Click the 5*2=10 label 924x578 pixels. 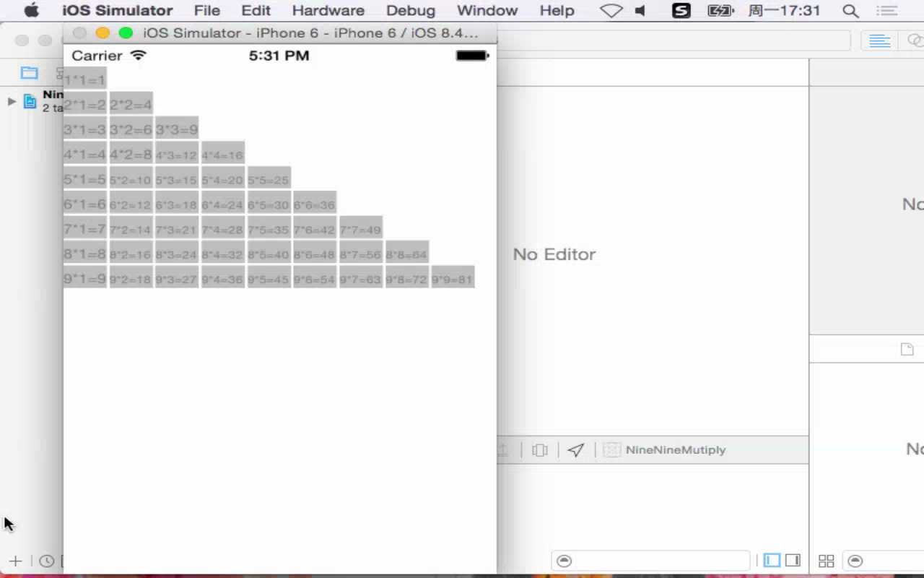(131, 179)
